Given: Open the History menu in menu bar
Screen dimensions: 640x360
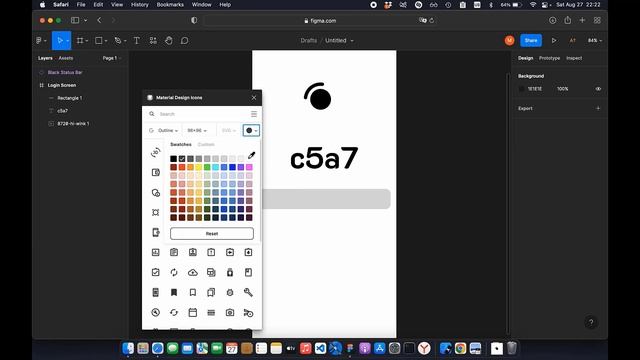Looking at the screenshot, I should 140,4.
